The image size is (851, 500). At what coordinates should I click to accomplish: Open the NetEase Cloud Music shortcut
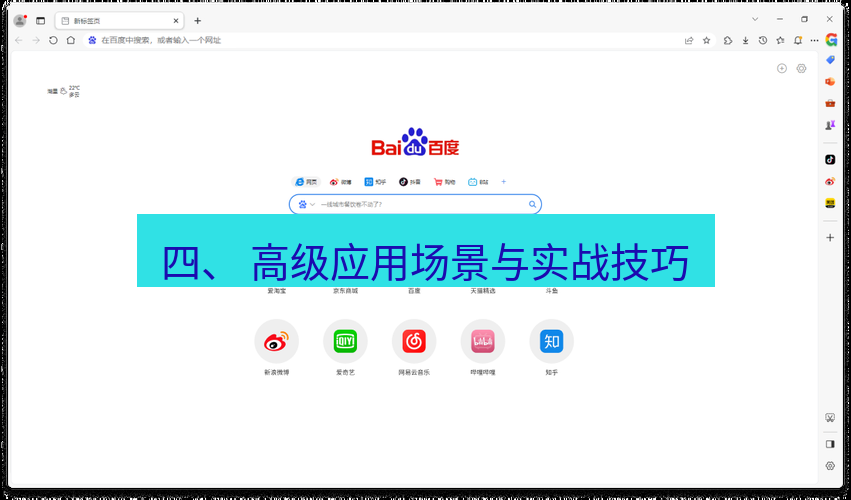coord(414,342)
